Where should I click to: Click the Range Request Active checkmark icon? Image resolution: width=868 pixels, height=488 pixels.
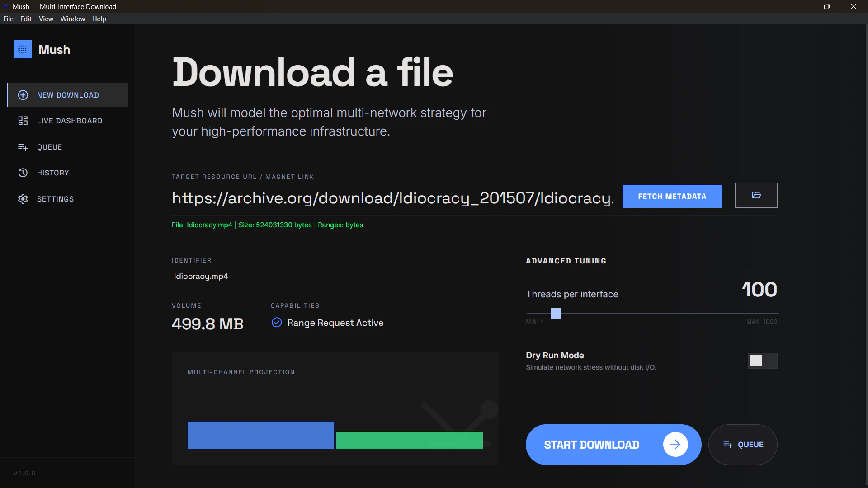(277, 322)
